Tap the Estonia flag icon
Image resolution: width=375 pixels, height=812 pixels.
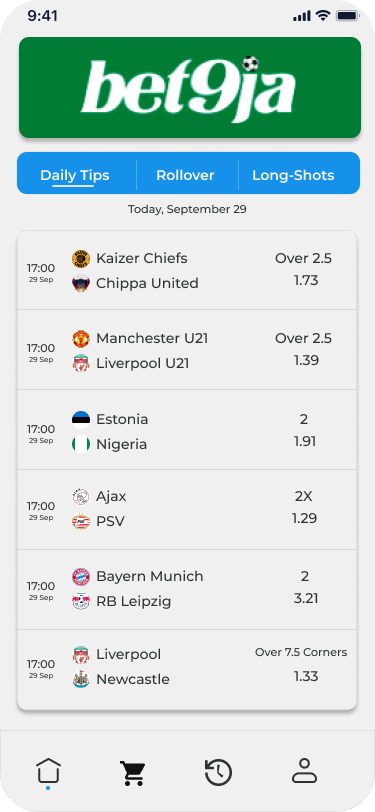point(81,419)
